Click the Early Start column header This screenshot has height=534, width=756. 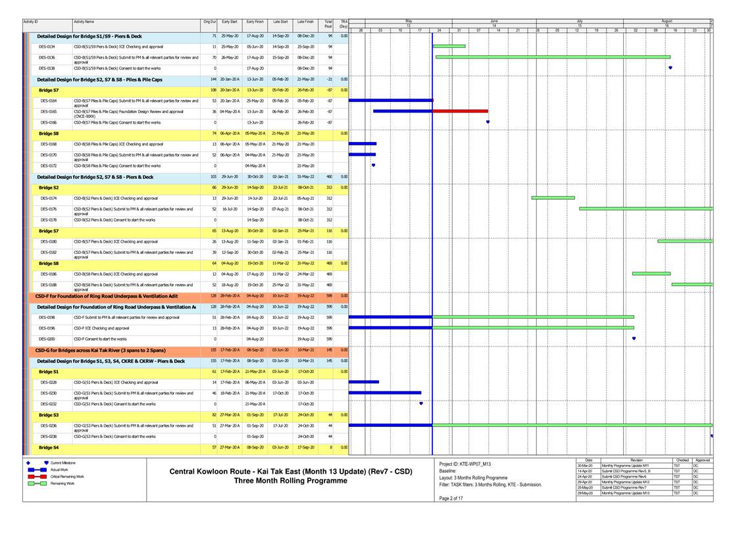pos(230,22)
